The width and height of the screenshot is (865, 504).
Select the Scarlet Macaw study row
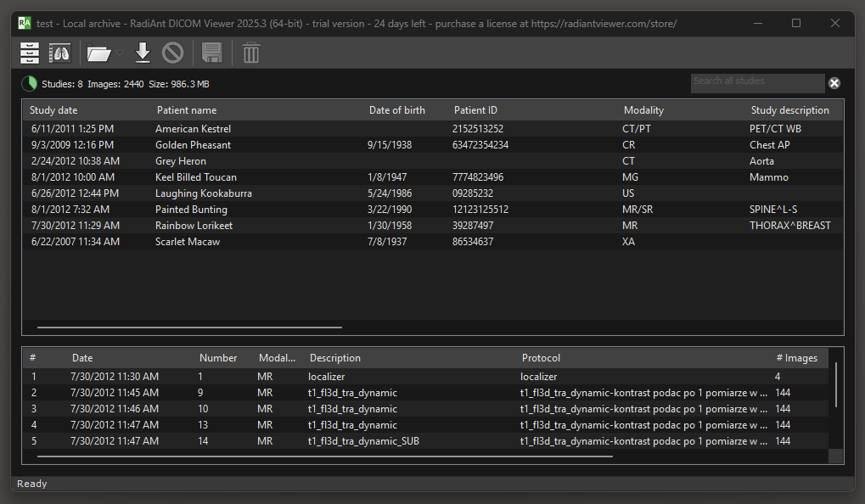tap(188, 242)
